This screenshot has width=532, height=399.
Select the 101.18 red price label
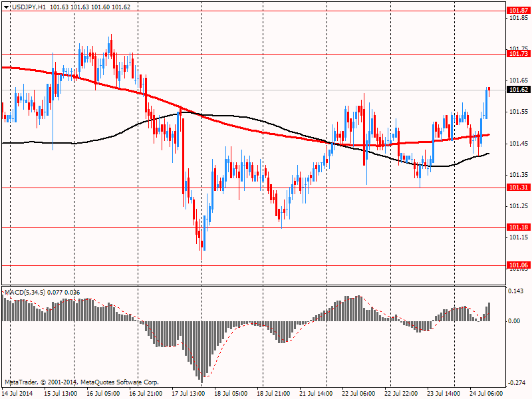(518, 227)
